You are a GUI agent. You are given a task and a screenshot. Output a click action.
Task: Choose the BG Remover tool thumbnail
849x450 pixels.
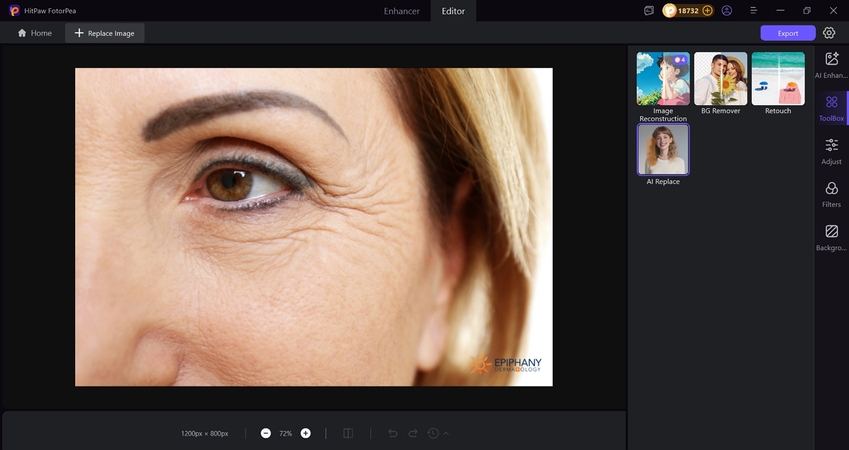(720, 79)
